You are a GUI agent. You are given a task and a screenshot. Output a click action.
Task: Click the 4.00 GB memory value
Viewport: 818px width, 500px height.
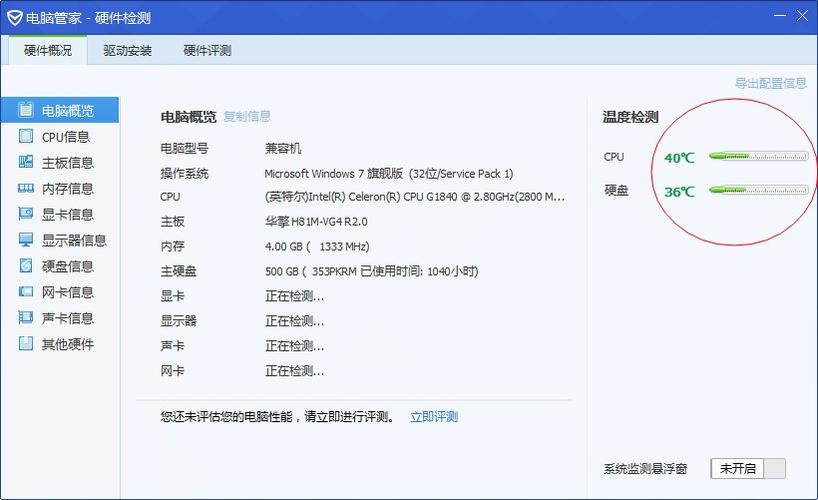tap(317, 246)
